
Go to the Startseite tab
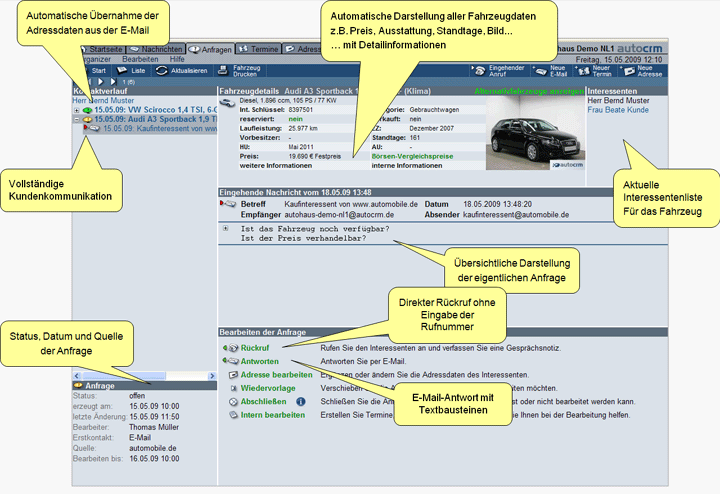pos(102,49)
